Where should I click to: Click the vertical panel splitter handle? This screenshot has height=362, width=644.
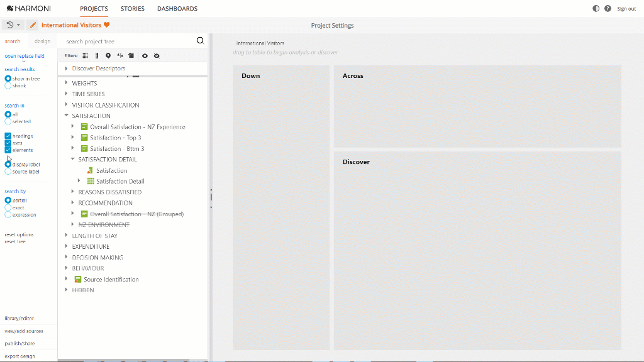(211, 197)
